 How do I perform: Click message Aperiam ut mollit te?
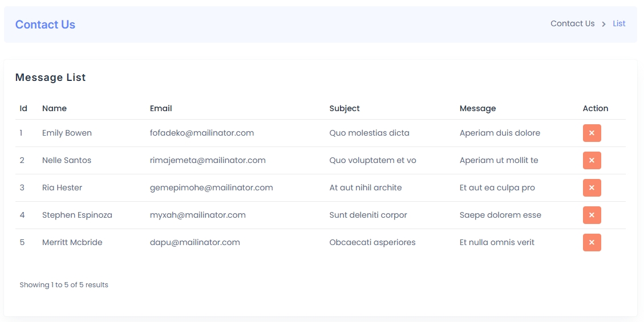tap(499, 160)
